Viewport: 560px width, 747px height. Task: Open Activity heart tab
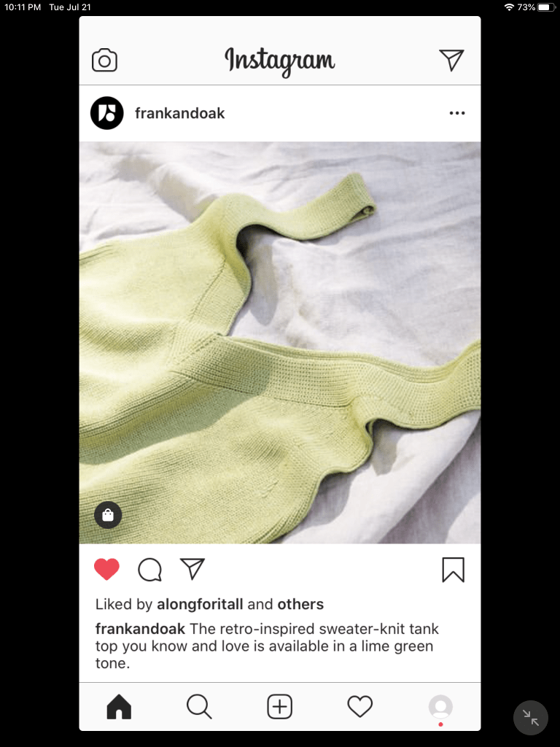[360, 706]
